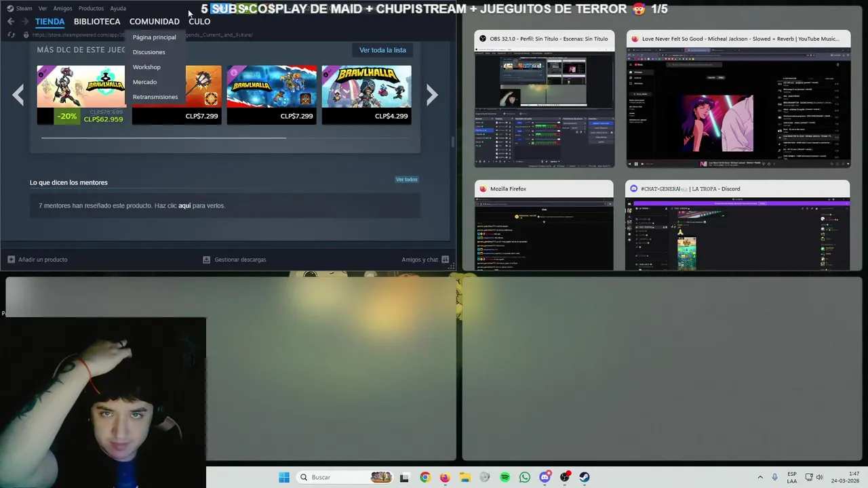Show previous DLC with left carousel arrow
Image resolution: width=868 pixels, height=488 pixels.
(x=18, y=95)
